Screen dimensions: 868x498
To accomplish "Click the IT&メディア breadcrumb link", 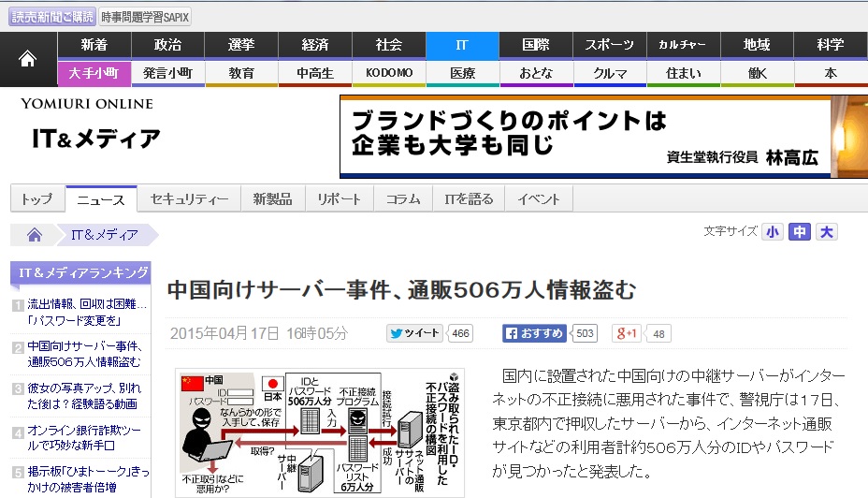I will 105,235.
